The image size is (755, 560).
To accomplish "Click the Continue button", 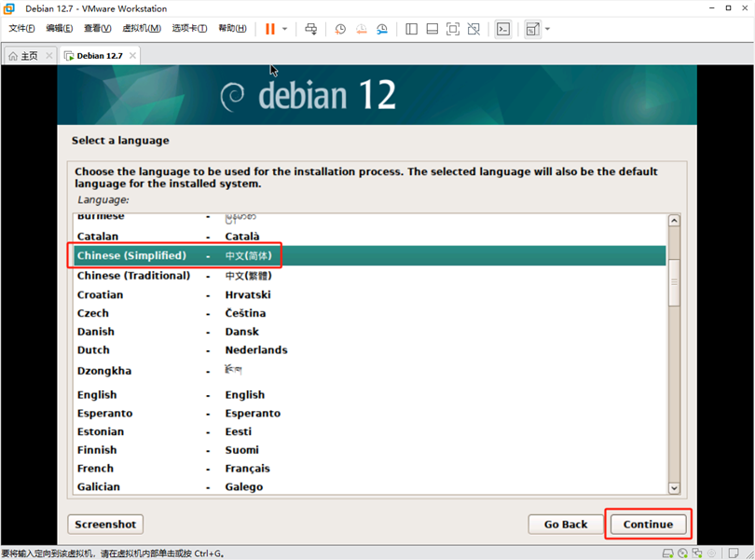I will [x=648, y=524].
